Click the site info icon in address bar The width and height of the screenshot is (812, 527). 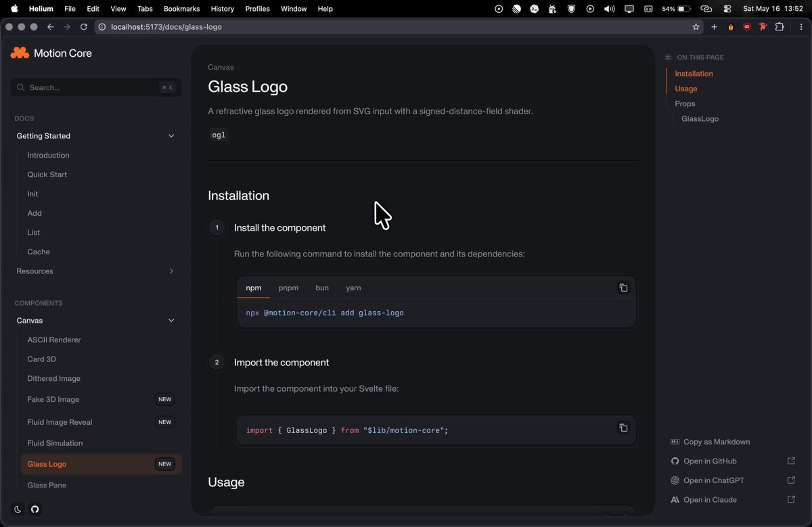(x=102, y=27)
